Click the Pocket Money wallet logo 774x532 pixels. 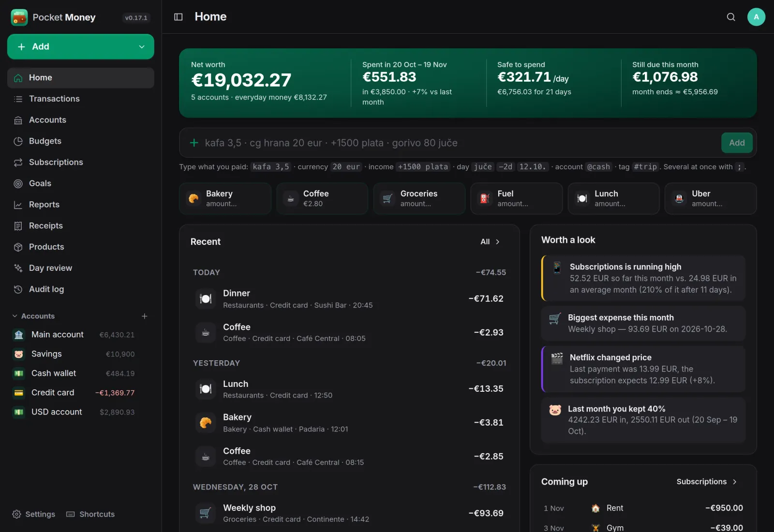click(19, 17)
